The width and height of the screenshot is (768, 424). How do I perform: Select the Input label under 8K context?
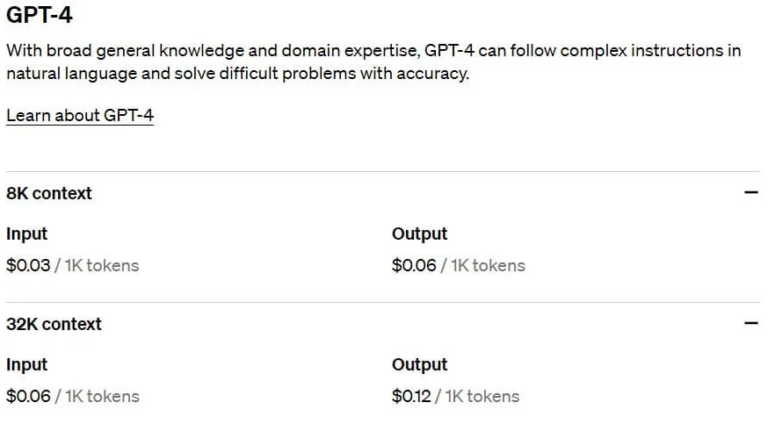click(27, 234)
